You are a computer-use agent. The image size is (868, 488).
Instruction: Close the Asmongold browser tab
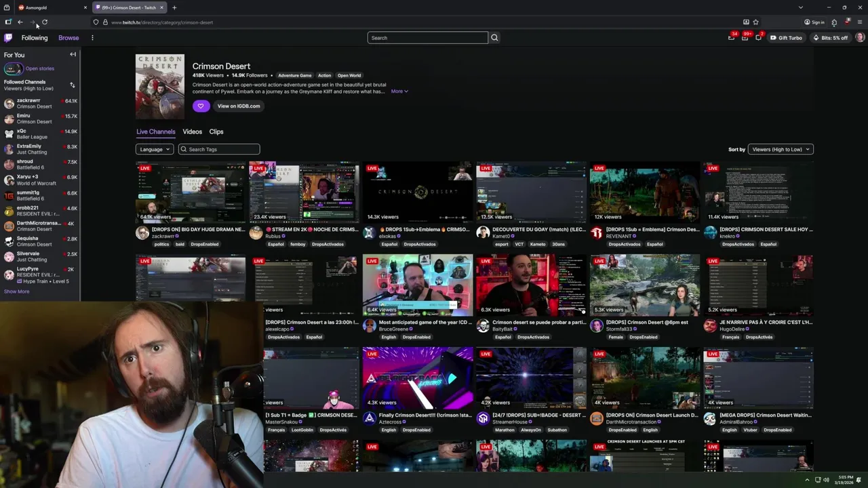click(x=85, y=7)
